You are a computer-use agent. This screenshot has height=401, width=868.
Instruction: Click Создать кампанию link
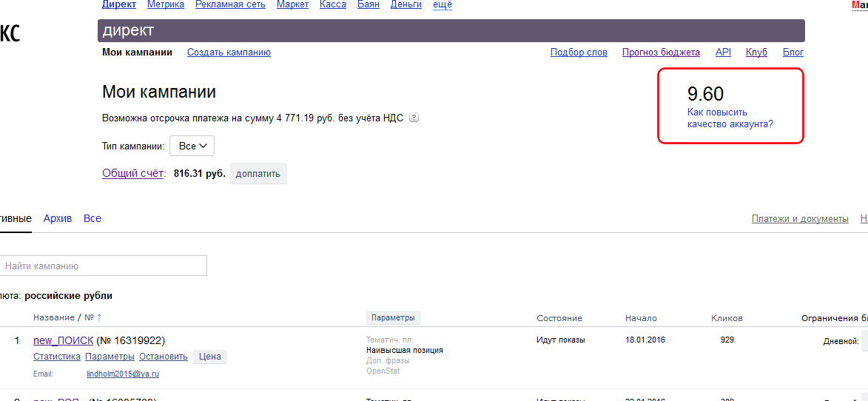(229, 53)
